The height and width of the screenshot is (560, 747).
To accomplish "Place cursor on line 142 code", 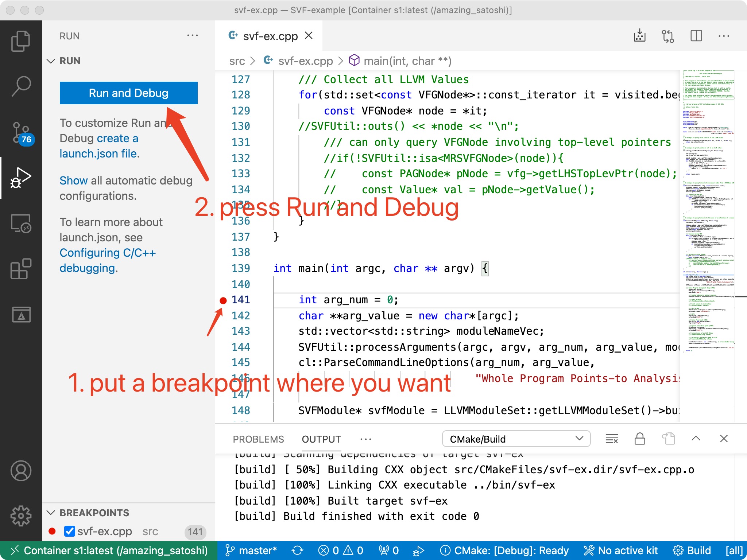I will [x=409, y=316].
